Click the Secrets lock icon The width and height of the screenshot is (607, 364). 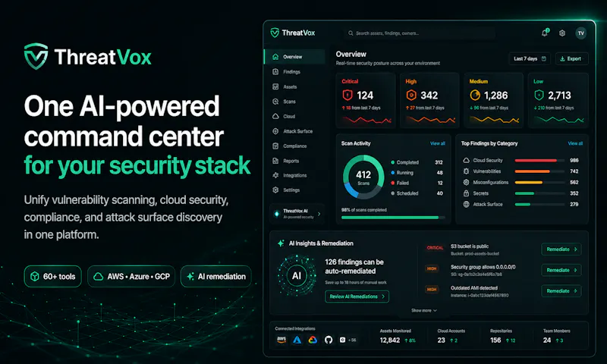pyautogui.click(x=466, y=193)
